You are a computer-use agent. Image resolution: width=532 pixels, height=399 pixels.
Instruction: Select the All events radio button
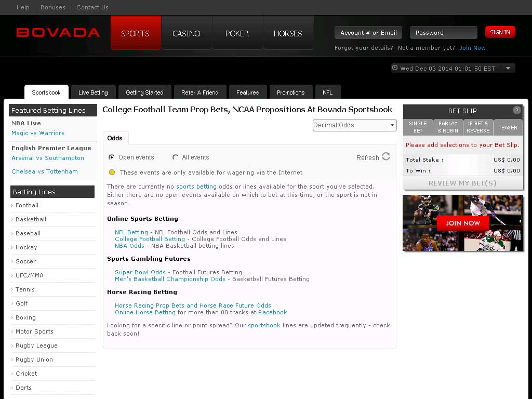click(175, 157)
